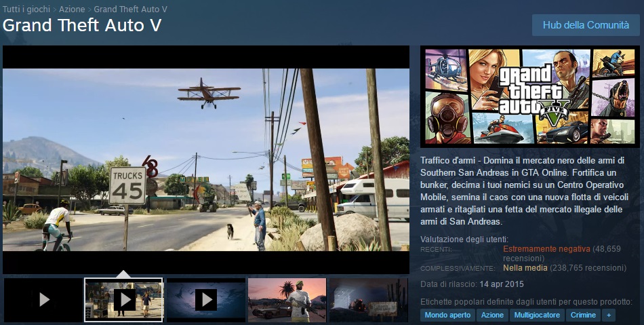Click the main biplane gameplay video
The height and width of the screenshot is (325, 644).
coord(205,159)
